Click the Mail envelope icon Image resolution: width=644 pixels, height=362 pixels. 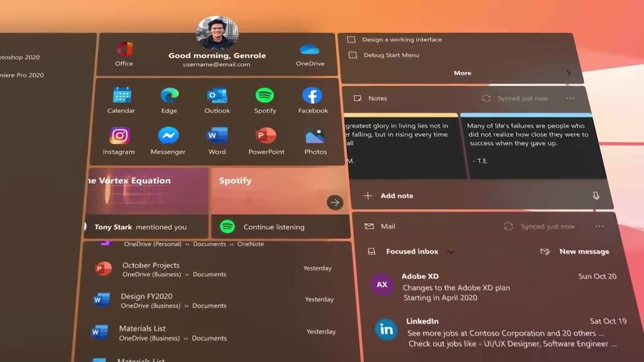[369, 226]
